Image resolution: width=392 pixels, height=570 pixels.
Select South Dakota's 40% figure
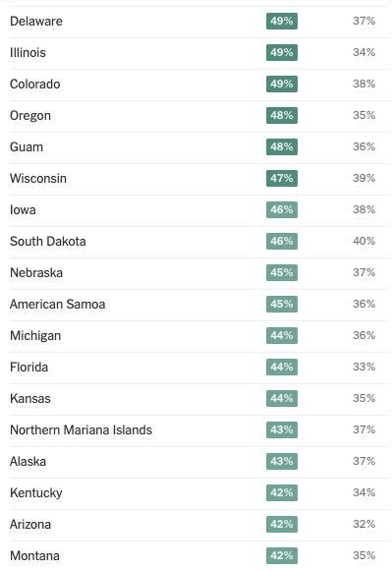click(364, 241)
